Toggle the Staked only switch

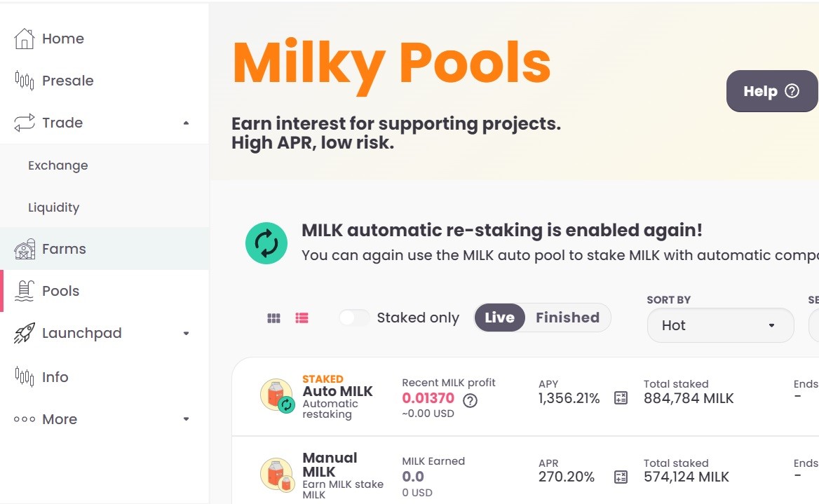point(354,318)
